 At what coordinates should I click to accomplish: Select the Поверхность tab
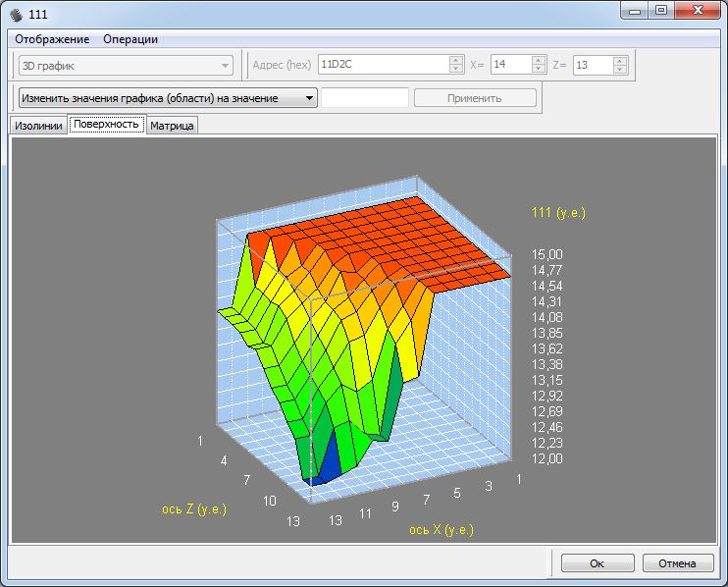coord(107,125)
